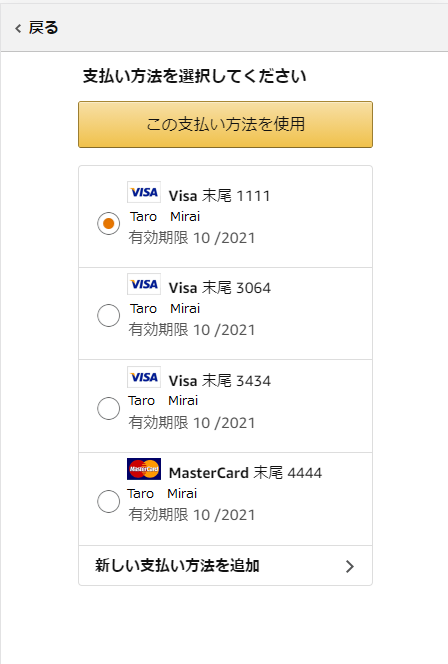Click the MasterCard logo for card 4444
Viewport: 448px width, 664px height.
144,469
